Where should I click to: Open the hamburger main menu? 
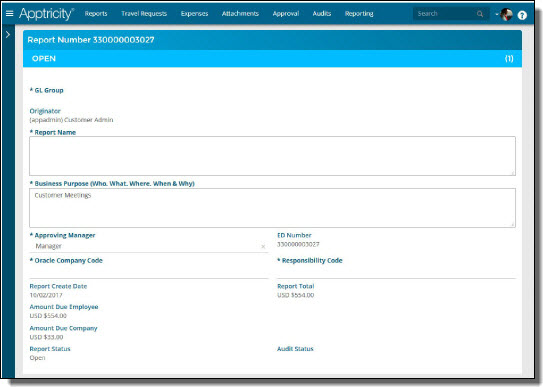pyautogui.click(x=10, y=14)
